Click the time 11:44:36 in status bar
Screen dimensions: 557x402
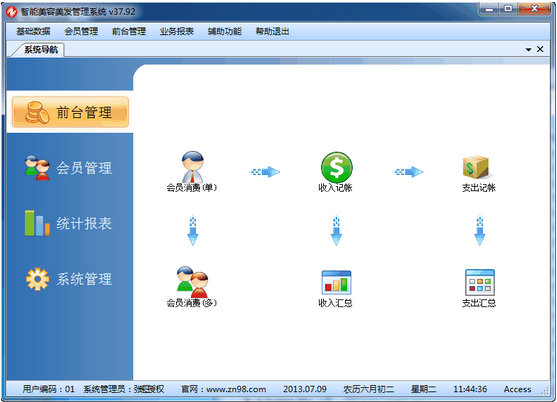point(470,389)
